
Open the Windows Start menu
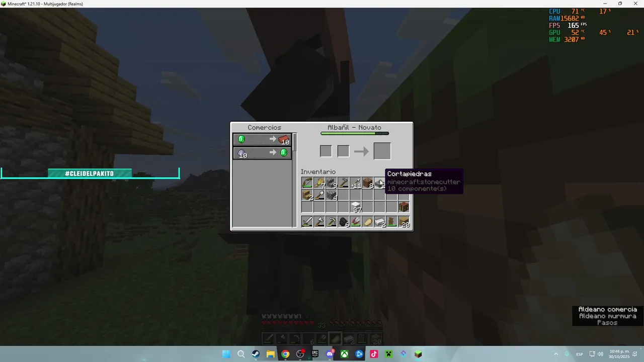(x=226, y=354)
